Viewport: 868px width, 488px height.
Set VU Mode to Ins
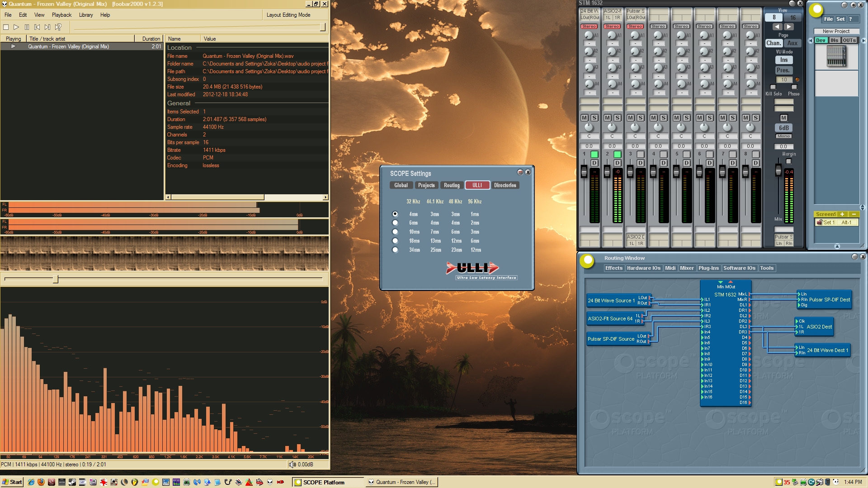783,60
